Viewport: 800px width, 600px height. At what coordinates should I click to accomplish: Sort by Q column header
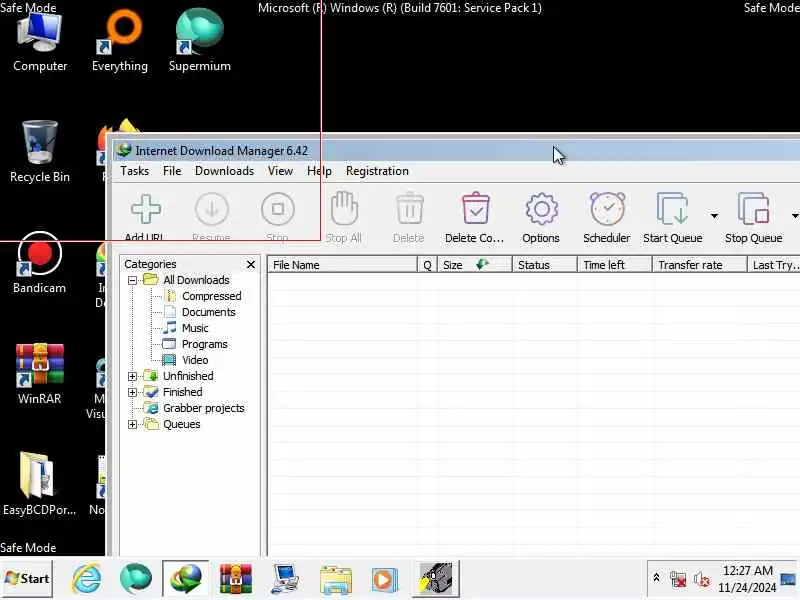(428, 265)
